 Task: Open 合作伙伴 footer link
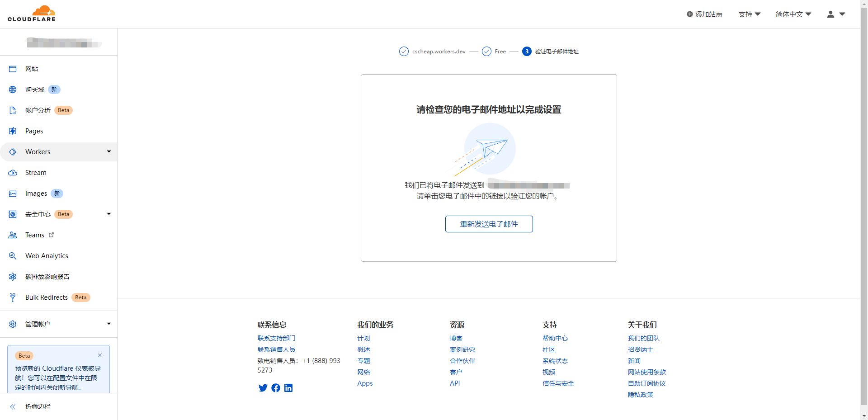point(462,361)
